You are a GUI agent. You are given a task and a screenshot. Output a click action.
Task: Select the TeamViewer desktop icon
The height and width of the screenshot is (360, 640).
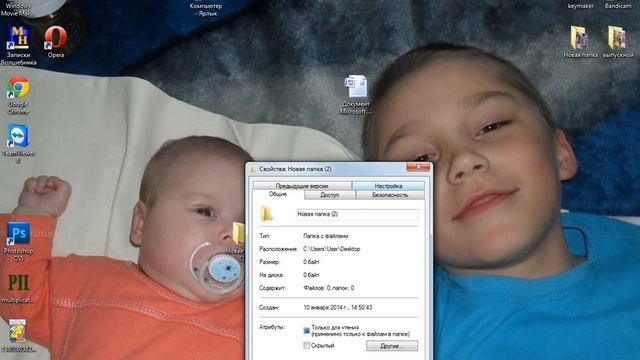coord(18,143)
